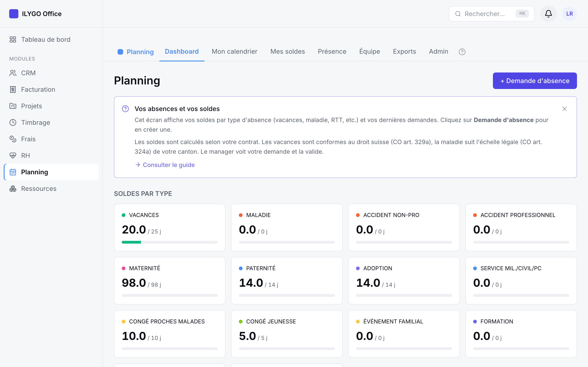Click the Ressources cubes icon
Viewport: 588px width, 367px height.
13,189
